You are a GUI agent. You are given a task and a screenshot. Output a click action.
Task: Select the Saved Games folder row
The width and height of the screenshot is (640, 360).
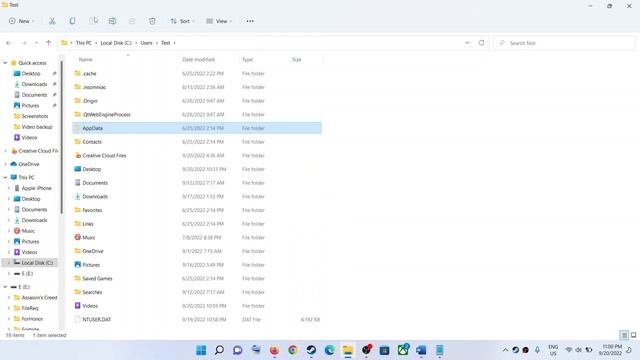pyautogui.click(x=197, y=278)
